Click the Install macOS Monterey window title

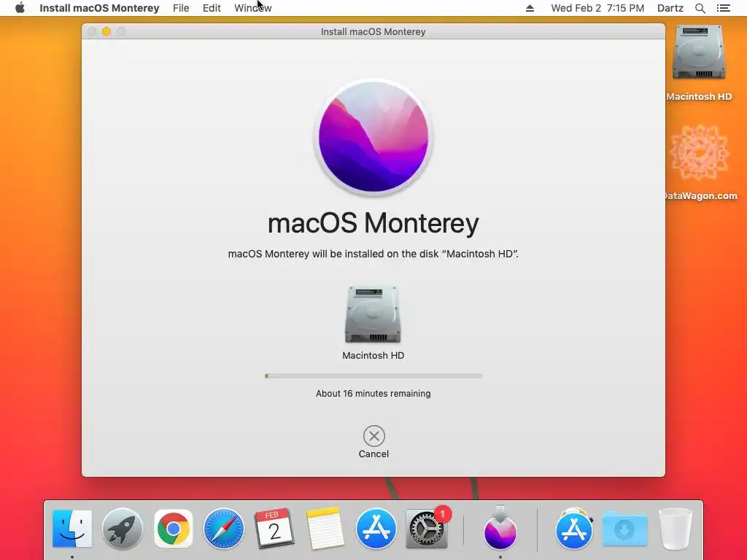[x=373, y=31]
